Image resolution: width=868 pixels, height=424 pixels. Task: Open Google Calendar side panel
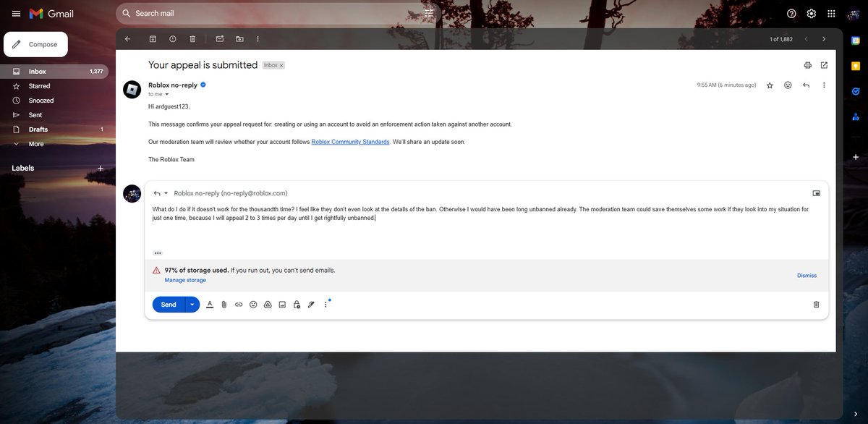tap(855, 41)
